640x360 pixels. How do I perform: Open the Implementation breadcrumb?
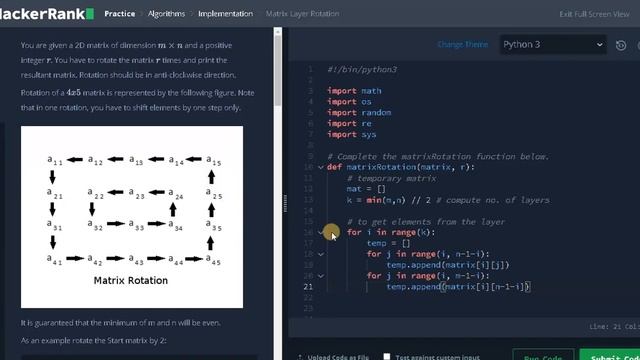(225, 13)
